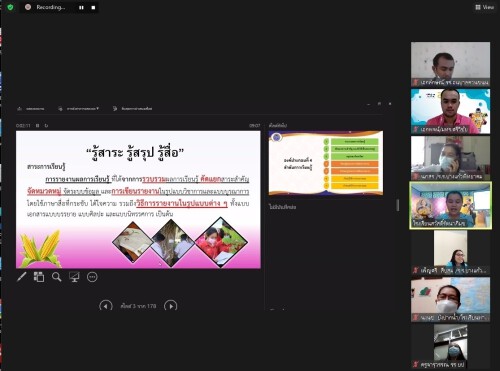Select the top participant's video tile
The image size is (500, 371).
450,64
